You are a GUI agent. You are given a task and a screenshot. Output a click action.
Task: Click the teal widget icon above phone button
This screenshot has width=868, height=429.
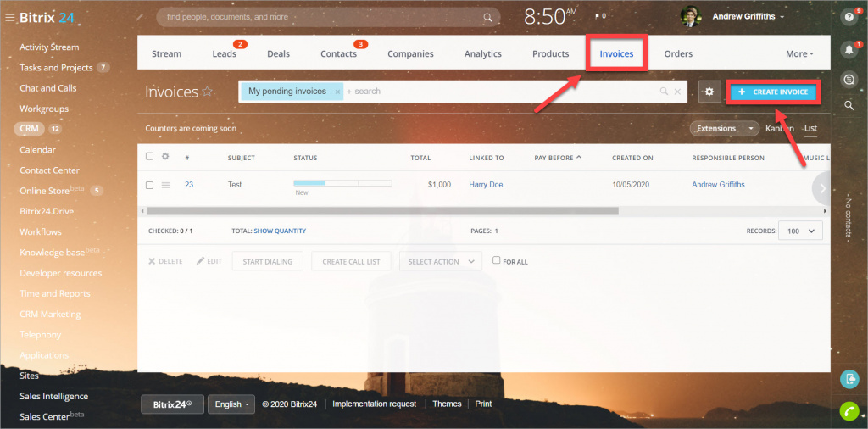pyautogui.click(x=849, y=379)
